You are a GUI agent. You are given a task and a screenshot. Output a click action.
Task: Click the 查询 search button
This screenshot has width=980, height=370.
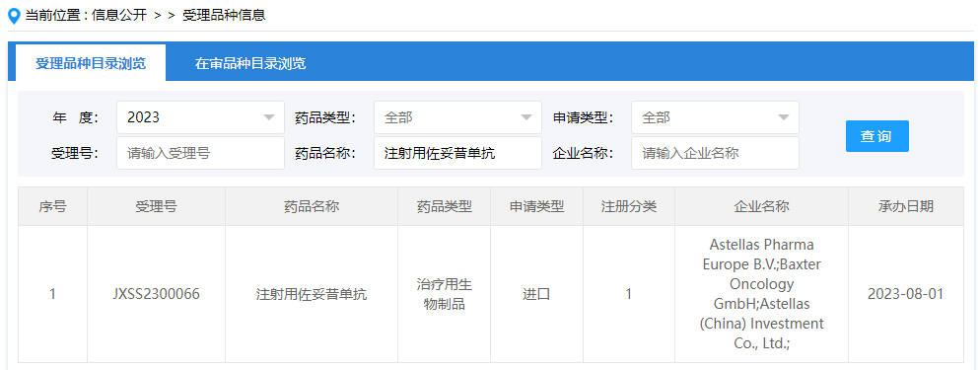(x=876, y=136)
